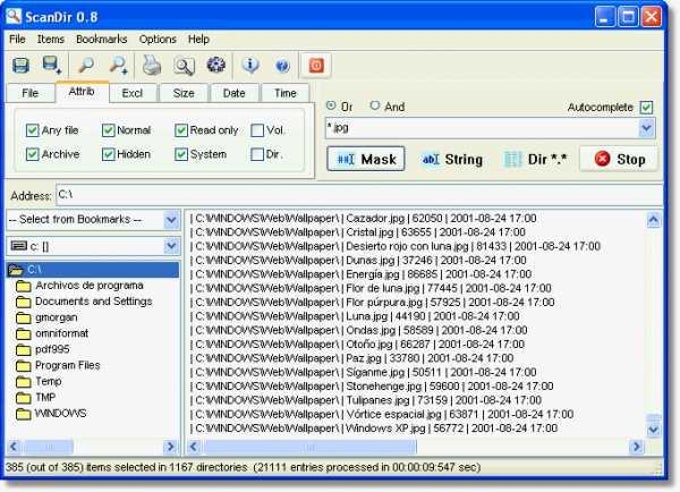Switch to the File tab
This screenshot has height=492, width=680.
click(x=30, y=93)
